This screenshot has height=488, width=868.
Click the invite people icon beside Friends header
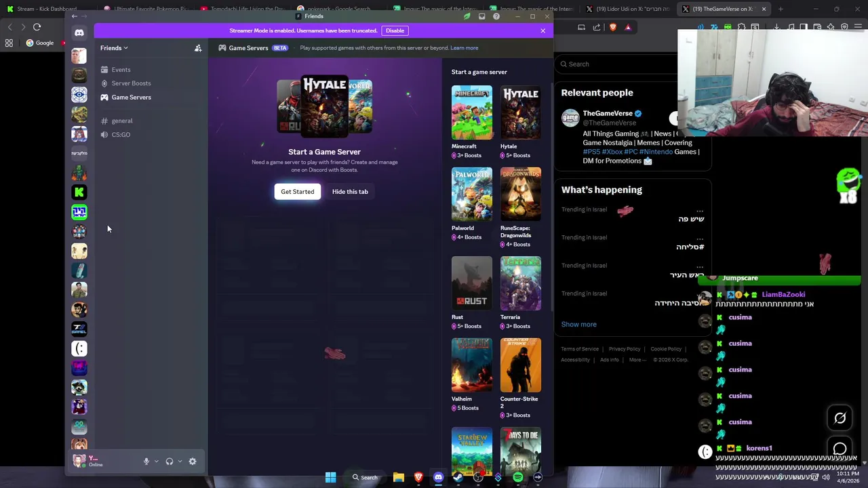pos(198,48)
